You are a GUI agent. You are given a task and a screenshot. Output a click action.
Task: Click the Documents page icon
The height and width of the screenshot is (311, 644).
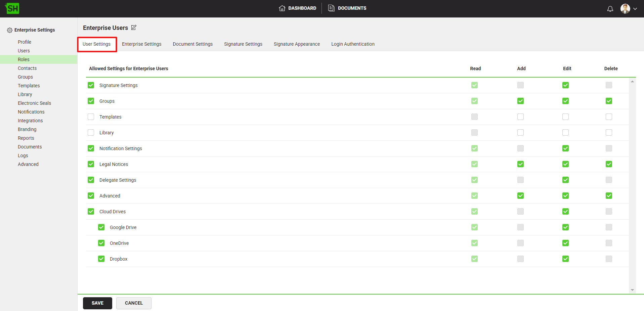[331, 8]
